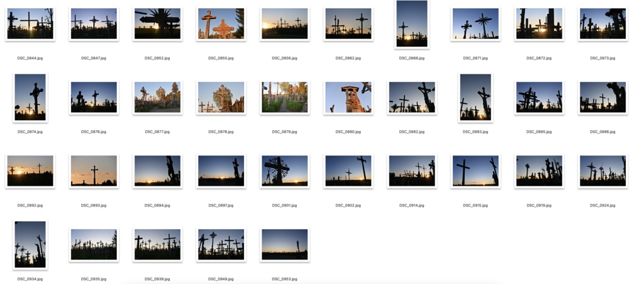Select portrait photo DSC_0874.jpg
This screenshot has width=644, height=284.
30,98
